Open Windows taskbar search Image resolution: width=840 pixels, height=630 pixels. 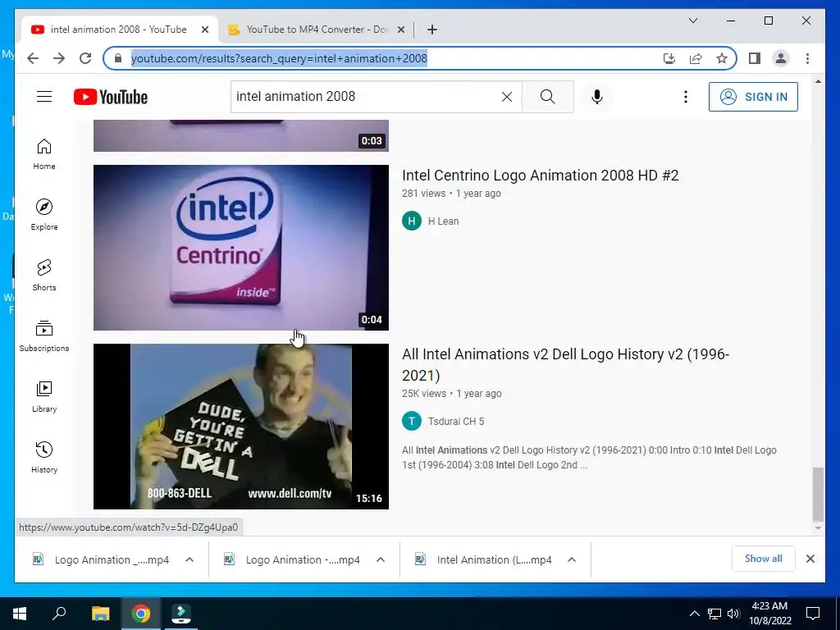pos(59,614)
